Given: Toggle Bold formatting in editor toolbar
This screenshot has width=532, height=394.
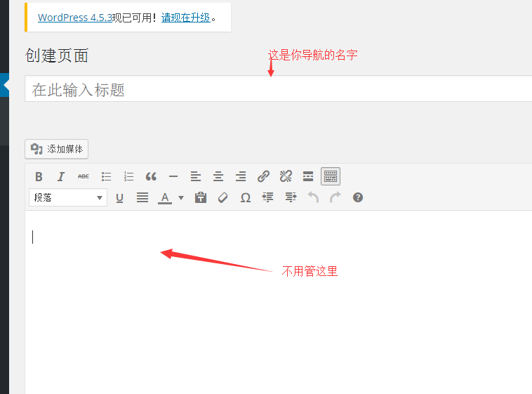Looking at the screenshot, I should pos(39,176).
